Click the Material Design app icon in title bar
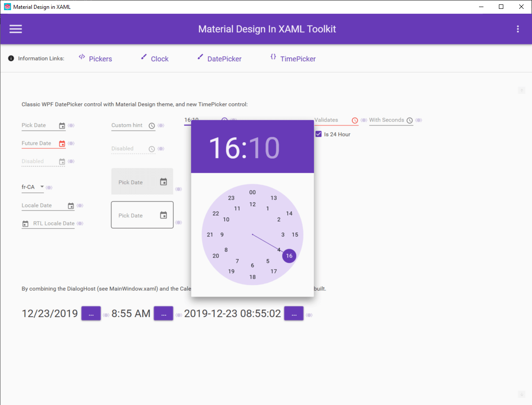 [7, 7]
